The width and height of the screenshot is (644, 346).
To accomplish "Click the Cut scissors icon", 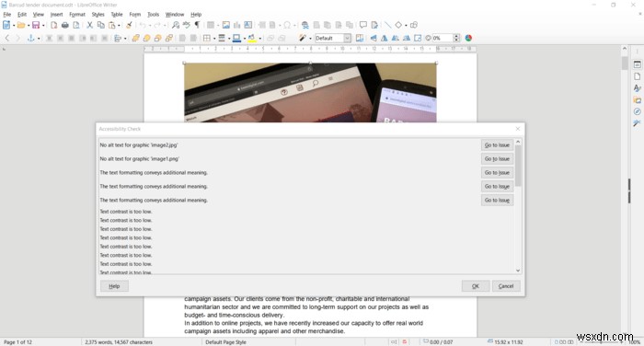I will click(89, 25).
